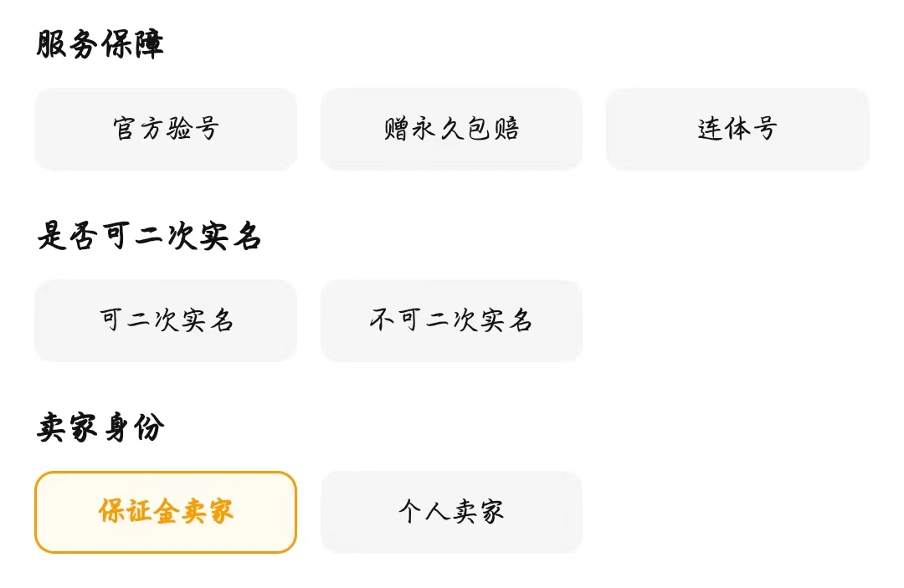Switch seller type to individual seller
904x588 pixels.
pyautogui.click(x=451, y=512)
